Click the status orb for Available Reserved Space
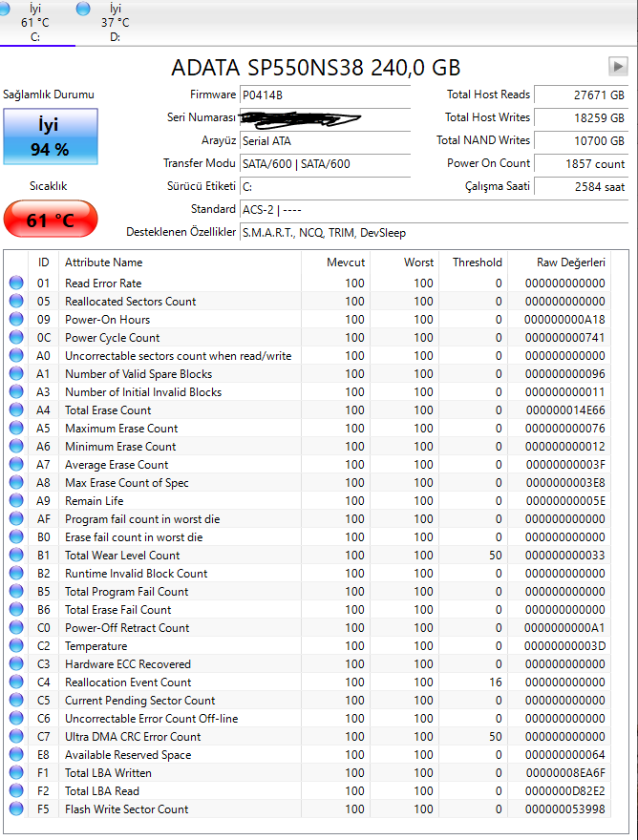 16,754
